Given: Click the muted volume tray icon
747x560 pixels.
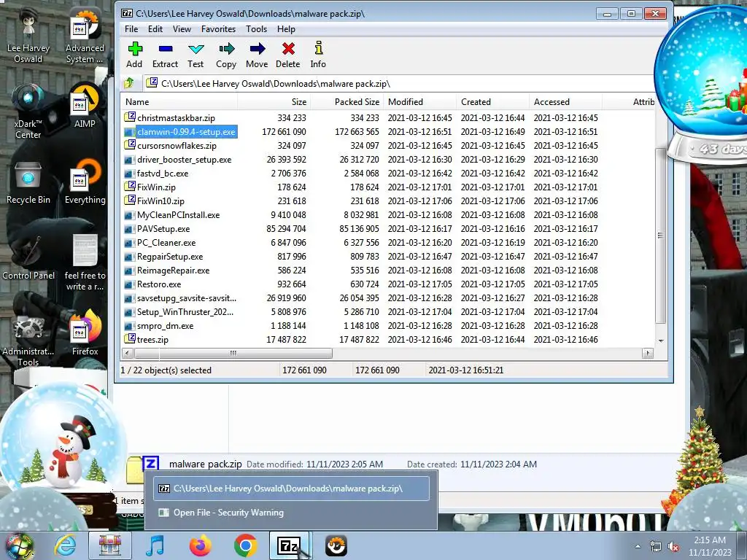Looking at the screenshot, I should (673, 546).
